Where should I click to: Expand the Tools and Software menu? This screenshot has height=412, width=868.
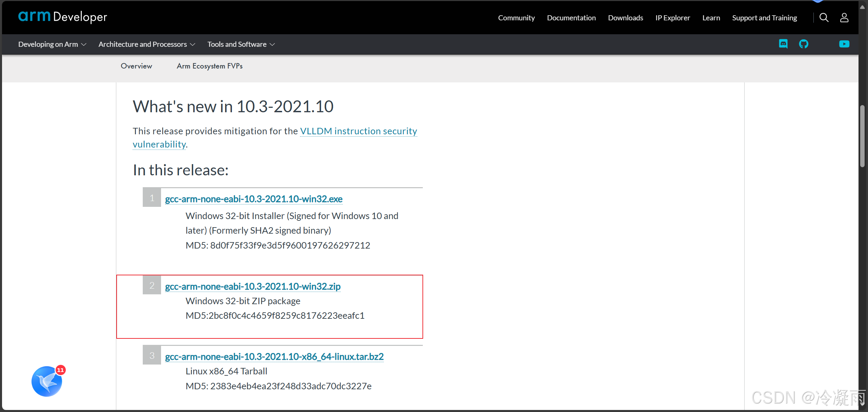241,44
